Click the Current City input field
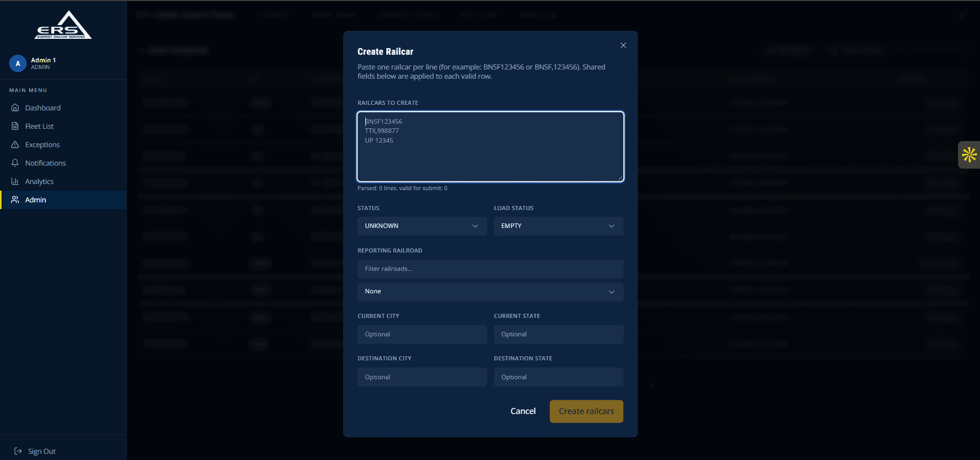This screenshot has width=980, height=460. tap(422, 334)
